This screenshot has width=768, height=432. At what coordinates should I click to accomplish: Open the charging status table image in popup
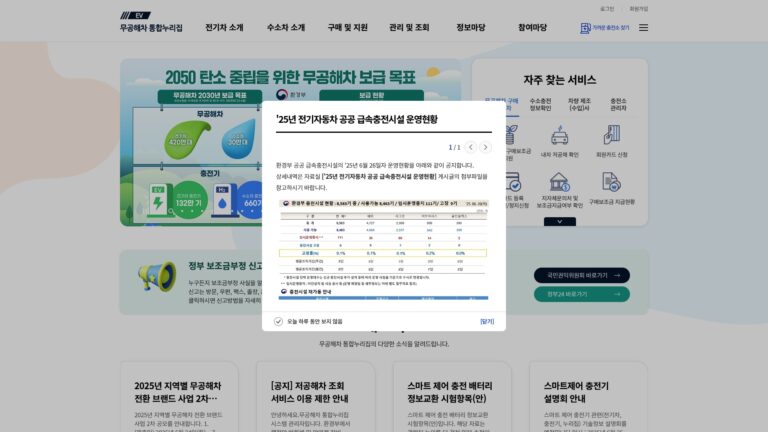(383, 249)
